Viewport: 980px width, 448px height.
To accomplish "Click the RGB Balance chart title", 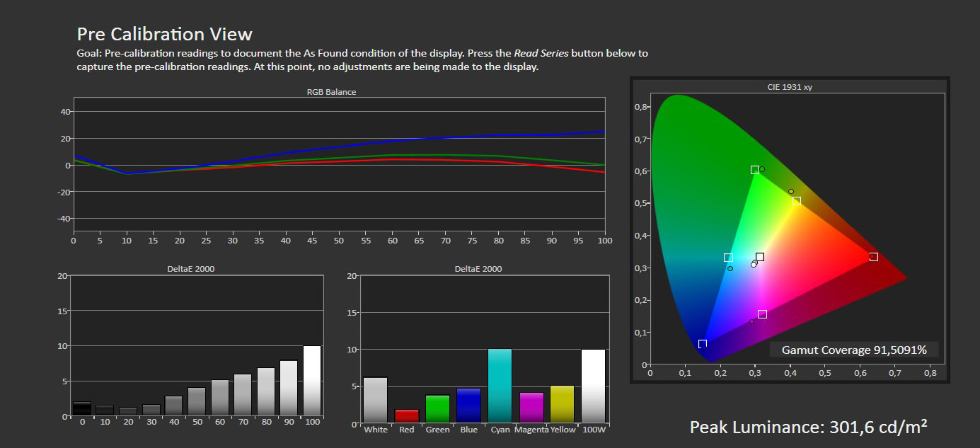I will (331, 92).
